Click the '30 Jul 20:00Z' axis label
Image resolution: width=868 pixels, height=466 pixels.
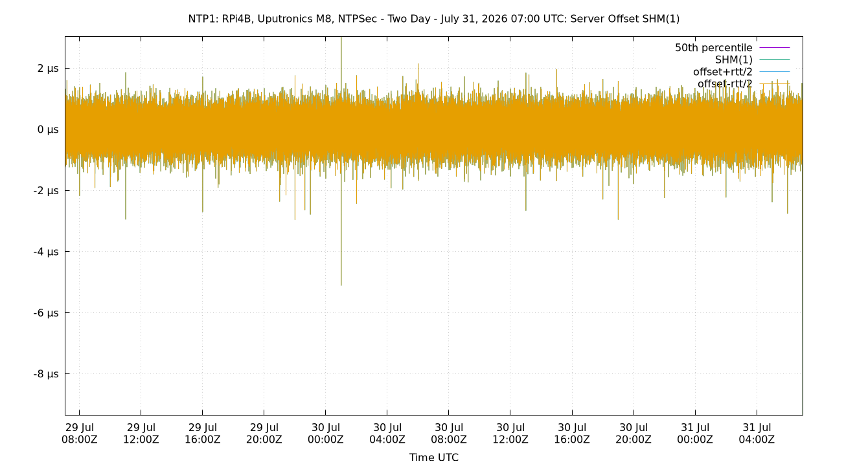[634, 433]
